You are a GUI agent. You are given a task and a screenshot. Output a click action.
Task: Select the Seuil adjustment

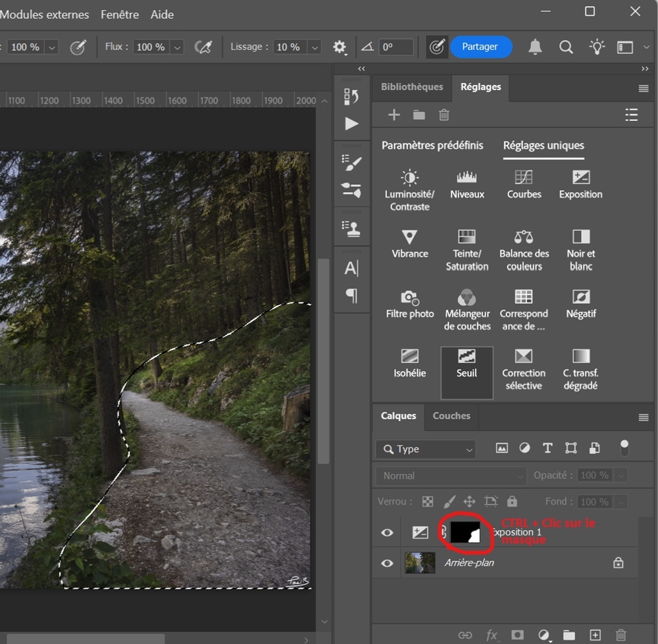tap(467, 372)
